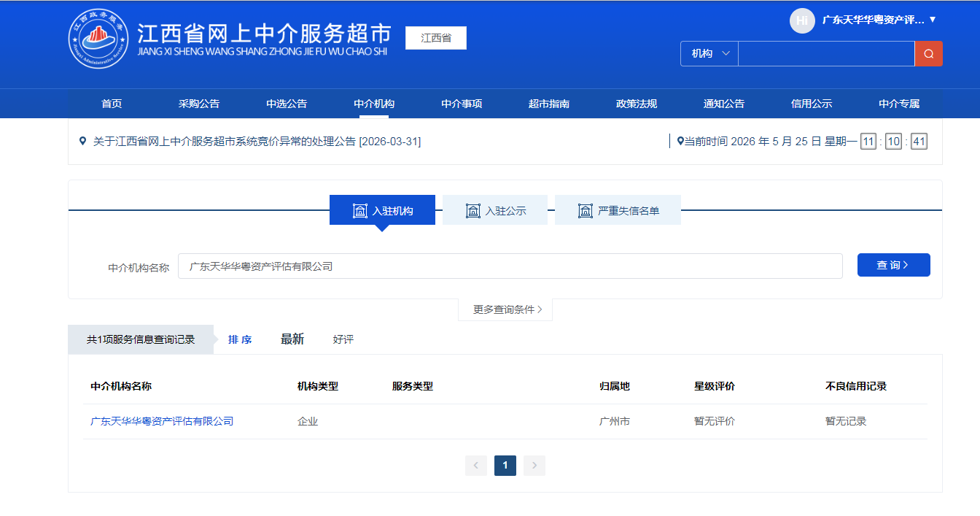Expand the user account menu arrow
The height and width of the screenshot is (516, 980).
click(x=933, y=20)
